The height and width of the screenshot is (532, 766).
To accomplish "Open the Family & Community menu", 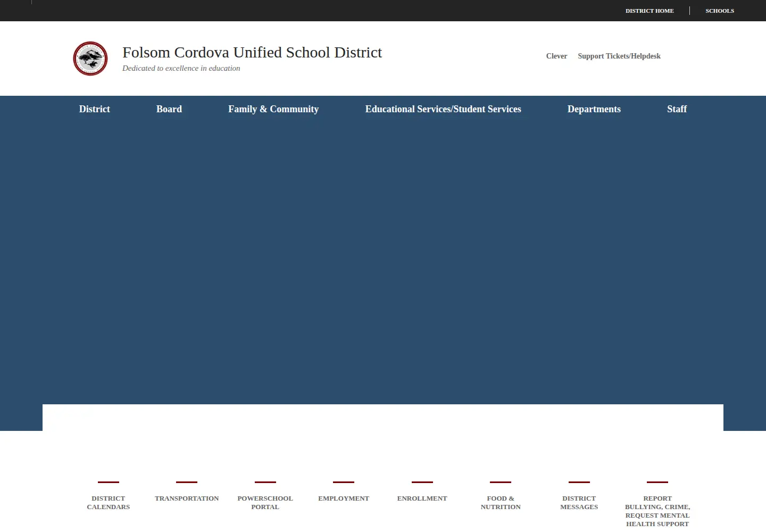I will 273,109.
